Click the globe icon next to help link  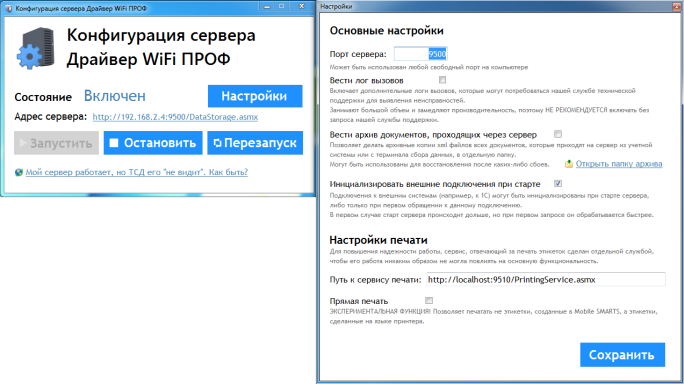pos(19,172)
